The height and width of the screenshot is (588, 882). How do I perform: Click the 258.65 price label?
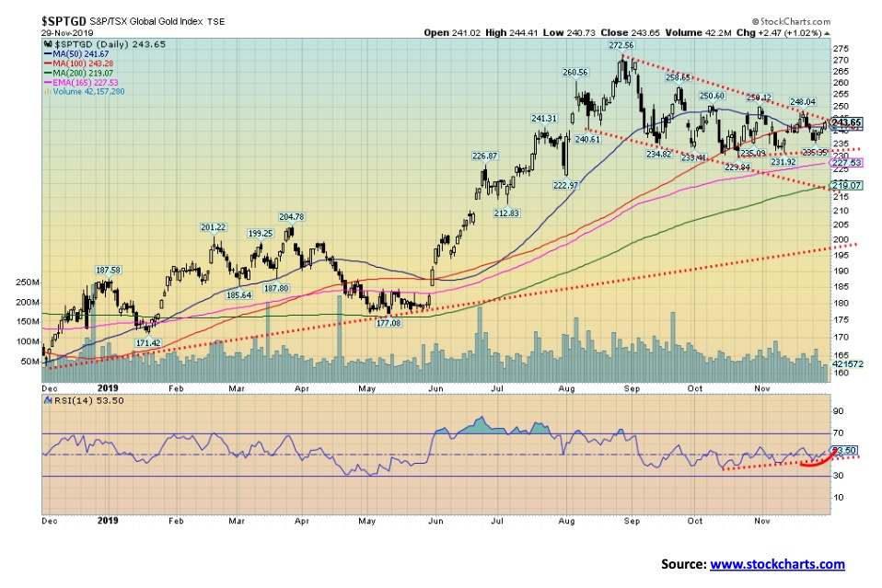pyautogui.click(x=678, y=77)
